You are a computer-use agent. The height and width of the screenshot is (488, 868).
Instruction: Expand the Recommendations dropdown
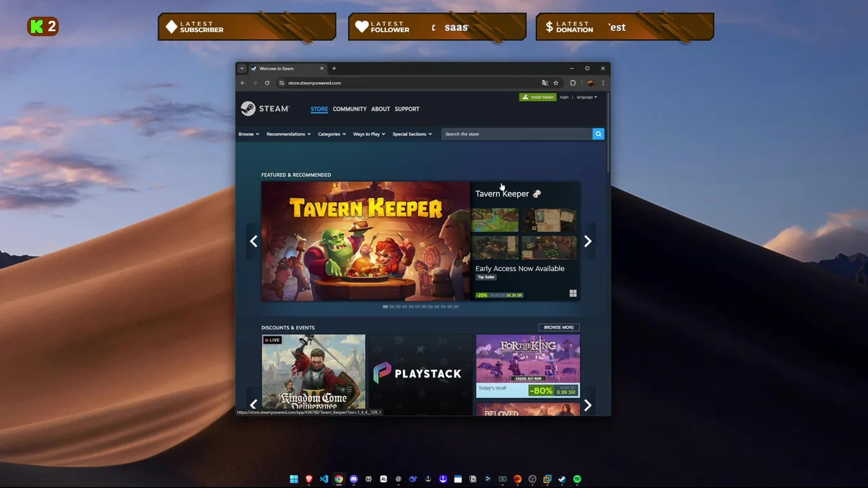pyautogui.click(x=288, y=134)
